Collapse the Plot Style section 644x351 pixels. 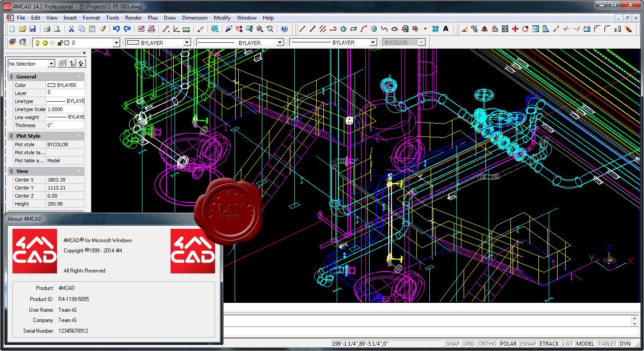tap(79, 136)
